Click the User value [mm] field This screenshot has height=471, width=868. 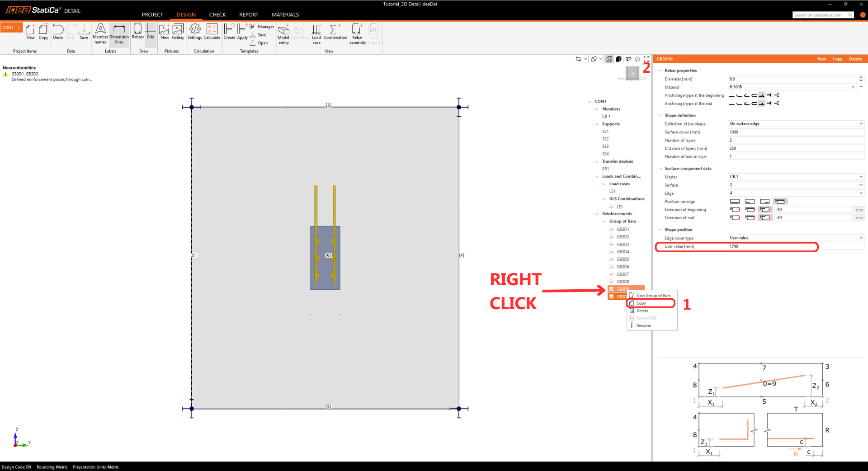[x=796, y=246]
